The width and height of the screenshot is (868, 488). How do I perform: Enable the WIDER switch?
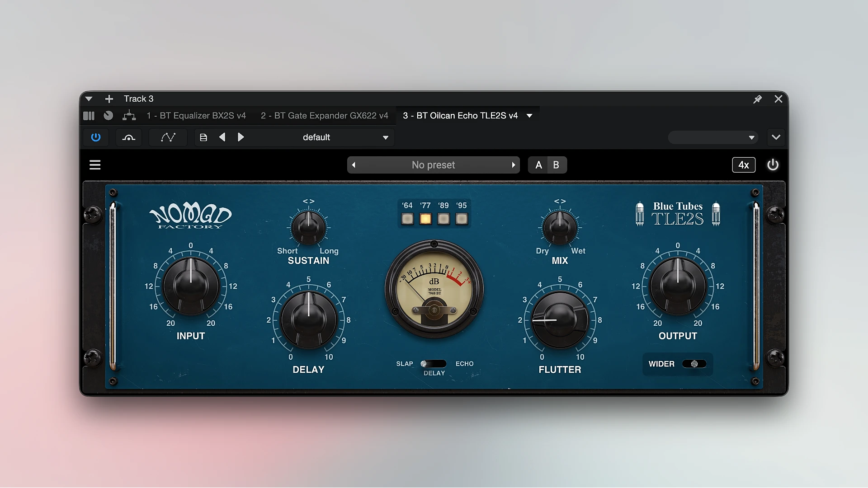tap(694, 364)
